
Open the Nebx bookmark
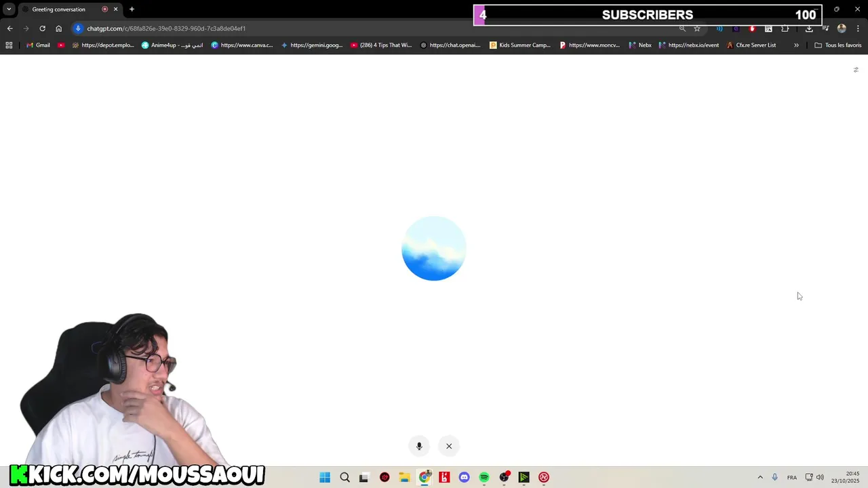click(x=640, y=45)
